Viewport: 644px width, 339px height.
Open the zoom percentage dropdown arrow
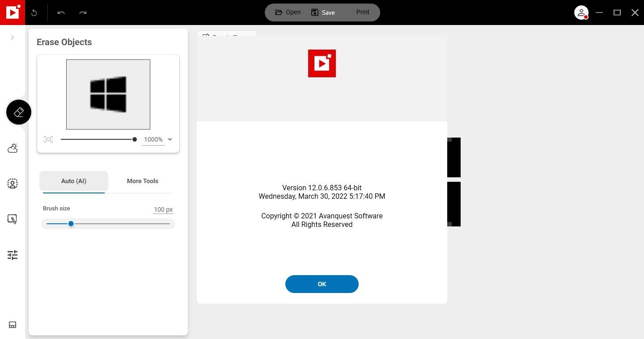point(170,139)
